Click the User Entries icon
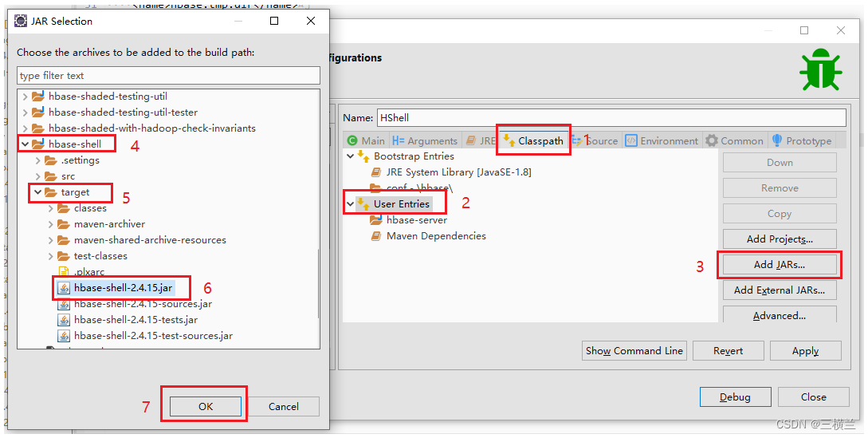868x438 pixels. click(x=363, y=204)
